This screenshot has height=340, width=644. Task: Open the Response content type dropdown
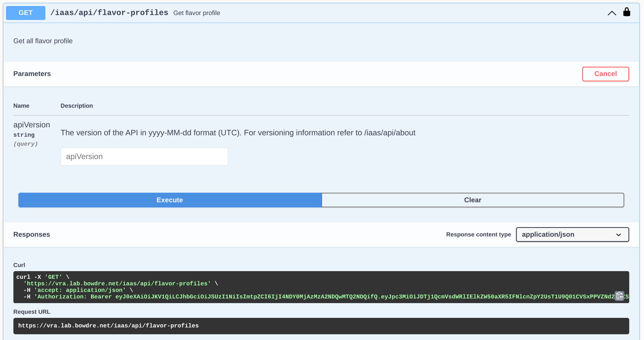pyautogui.click(x=572, y=235)
